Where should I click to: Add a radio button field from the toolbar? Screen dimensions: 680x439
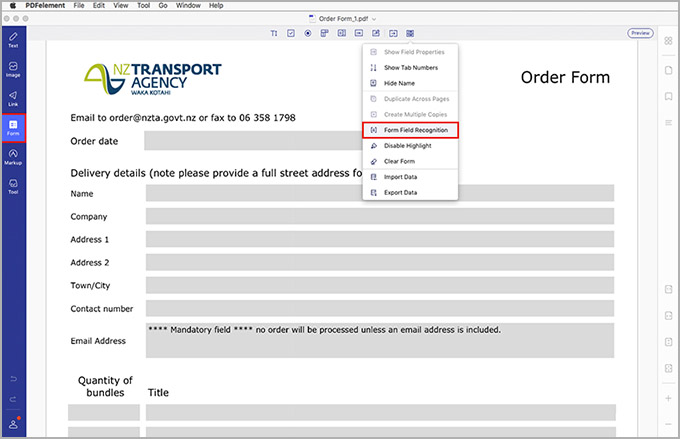307,33
